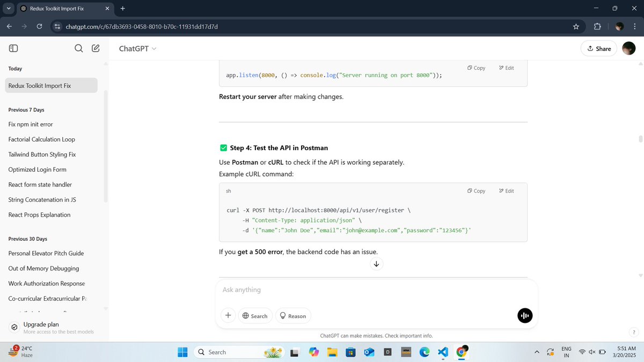Open the Redux Toolkit Import Fix chat

pos(52,85)
